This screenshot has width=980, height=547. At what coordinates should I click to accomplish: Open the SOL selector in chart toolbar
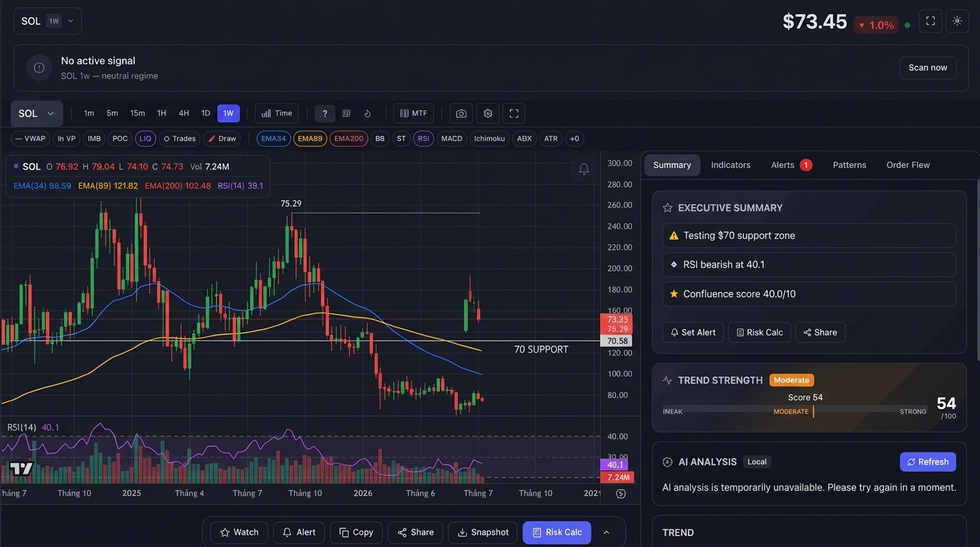(x=36, y=113)
